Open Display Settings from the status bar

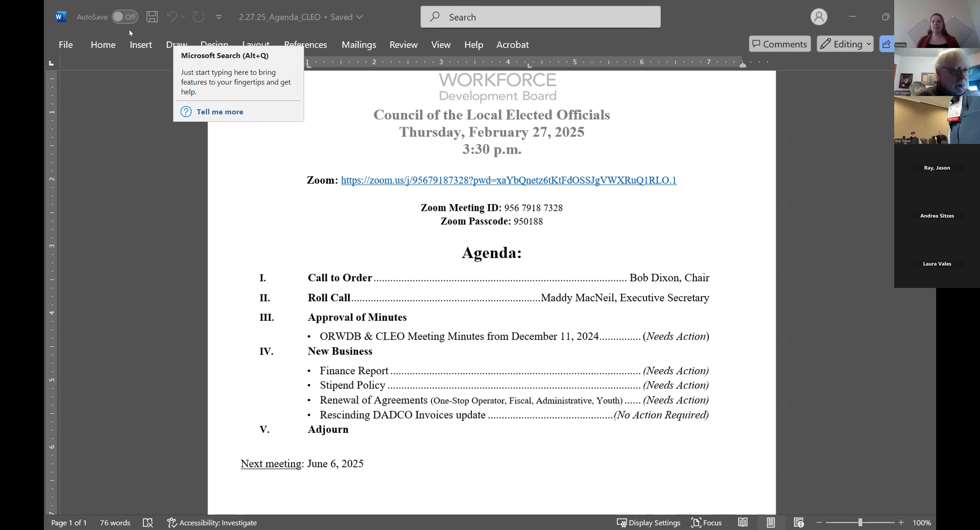coord(649,522)
